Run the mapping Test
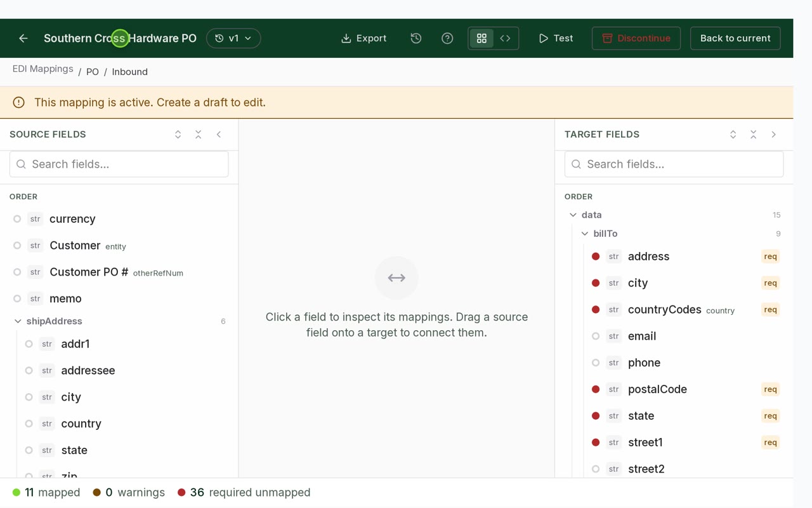The width and height of the screenshot is (812, 508). 556,38
